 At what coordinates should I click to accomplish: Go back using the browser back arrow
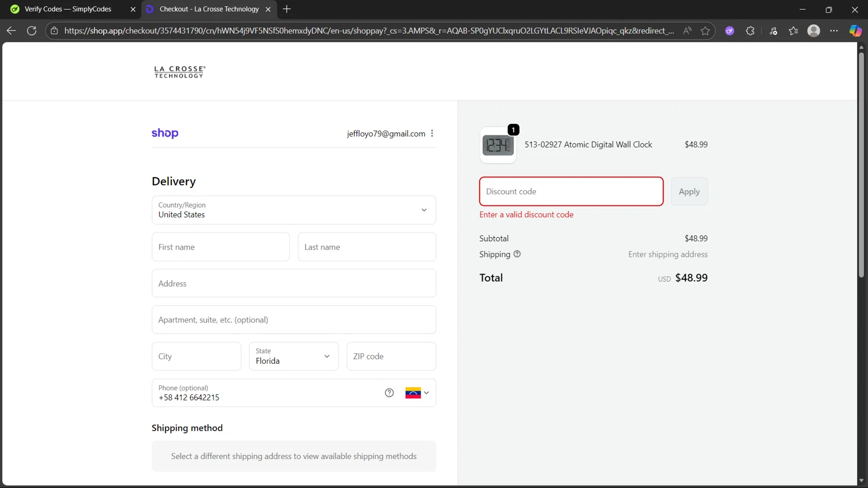pos(11,31)
